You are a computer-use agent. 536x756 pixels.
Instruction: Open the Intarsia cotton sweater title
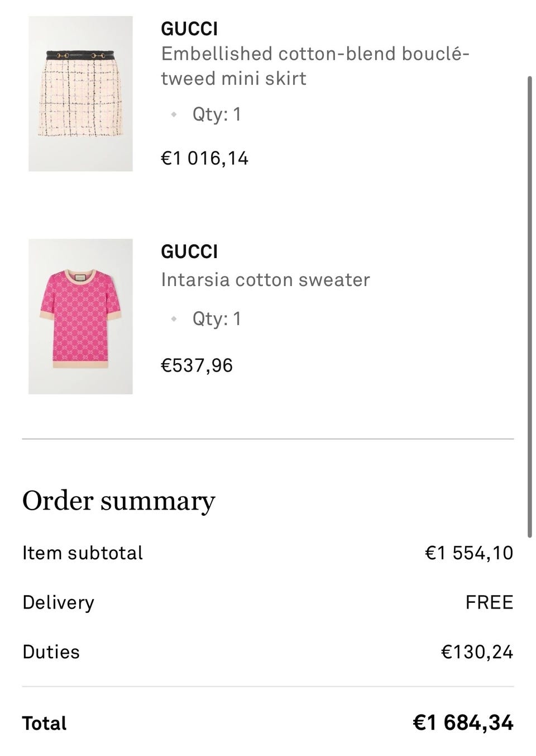tap(265, 279)
